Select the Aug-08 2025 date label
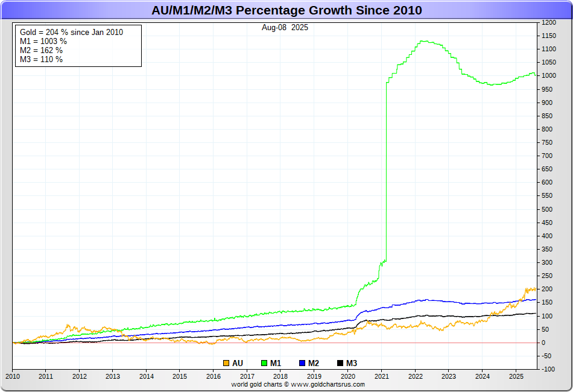 tap(285, 28)
